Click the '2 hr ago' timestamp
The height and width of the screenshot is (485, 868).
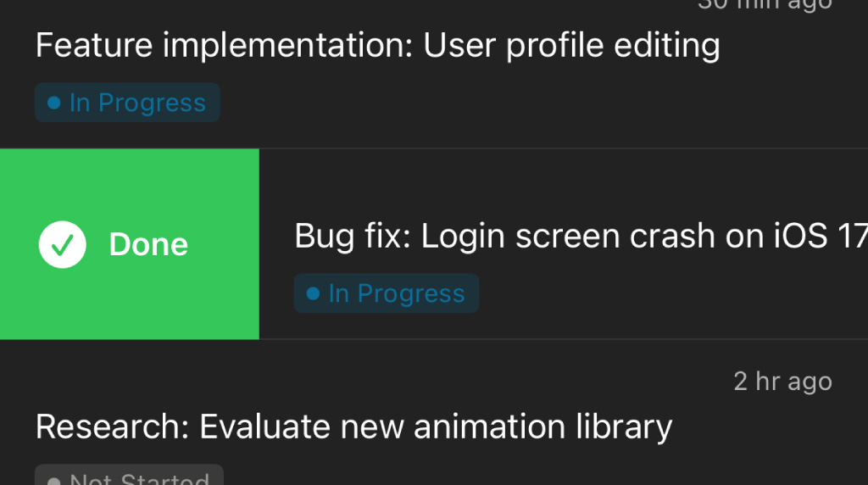click(782, 382)
